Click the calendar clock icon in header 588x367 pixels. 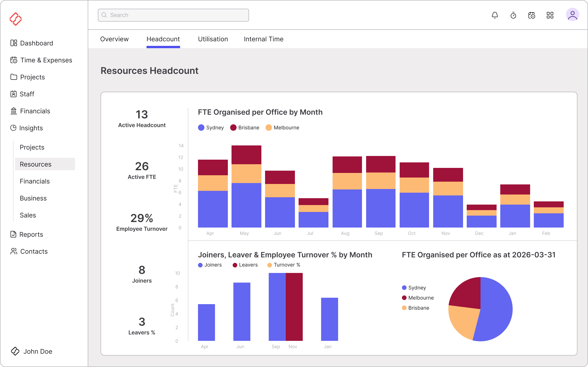pyautogui.click(x=532, y=15)
